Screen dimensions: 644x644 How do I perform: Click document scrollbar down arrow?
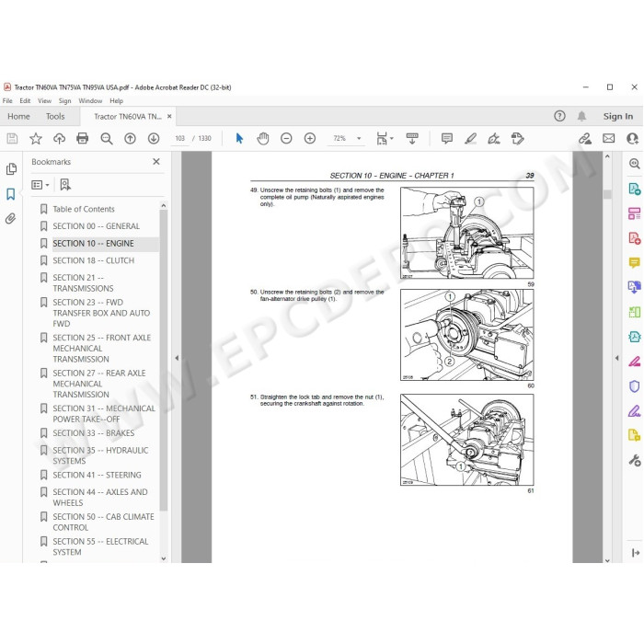(x=607, y=559)
